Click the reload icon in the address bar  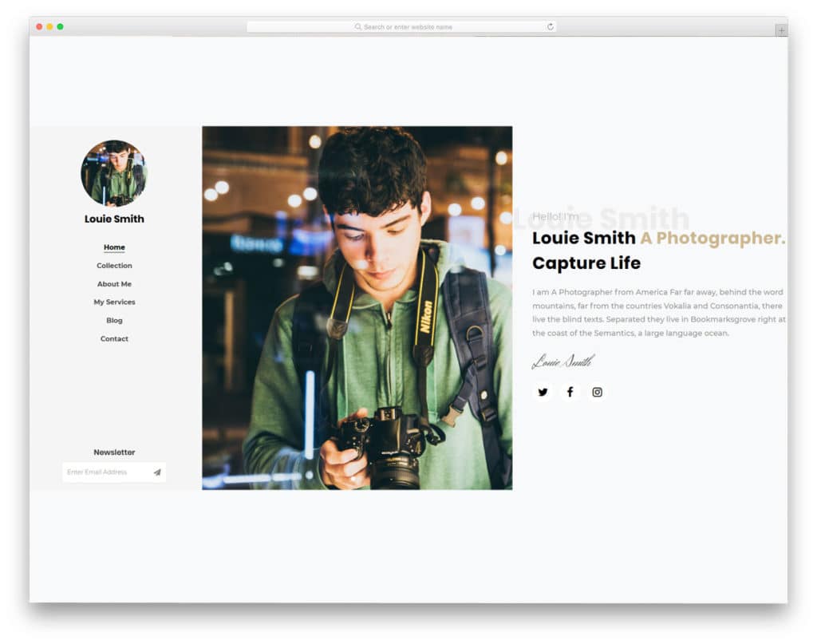[550, 26]
